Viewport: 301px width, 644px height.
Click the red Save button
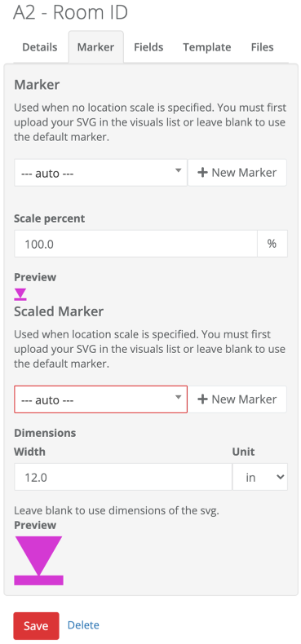pos(36,626)
